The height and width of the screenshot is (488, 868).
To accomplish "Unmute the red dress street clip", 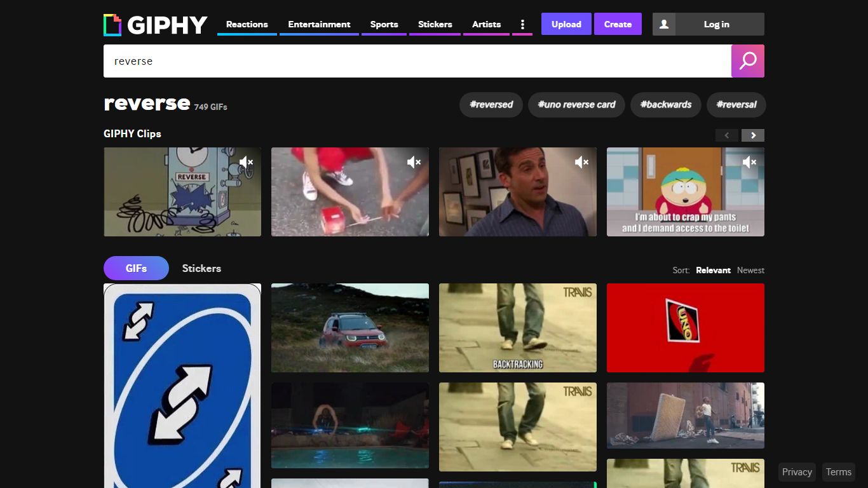I will coord(414,162).
